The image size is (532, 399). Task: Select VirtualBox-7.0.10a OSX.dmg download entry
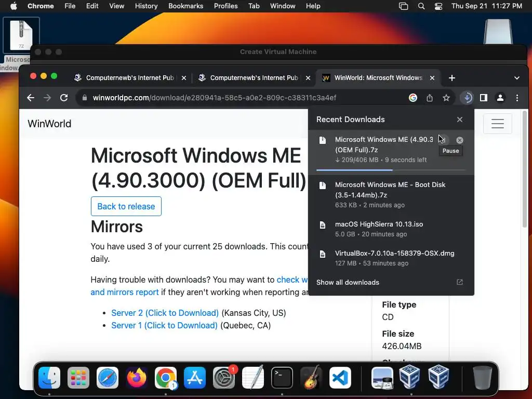coord(391,258)
